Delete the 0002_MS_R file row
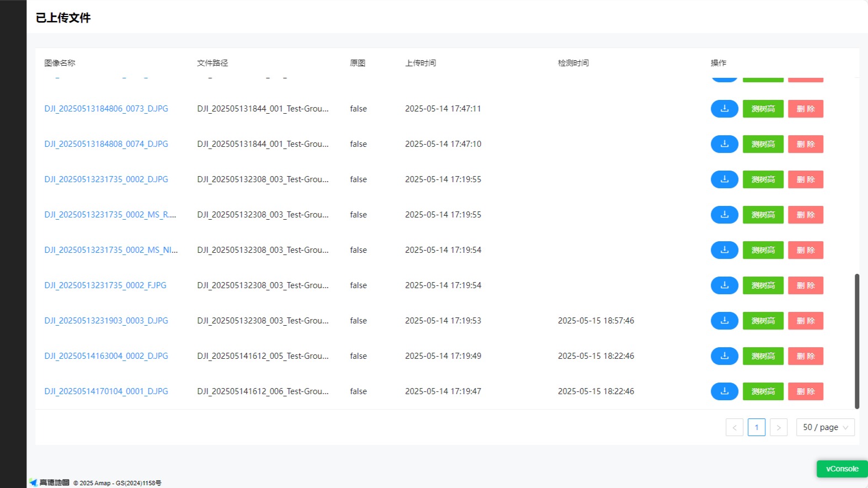The width and height of the screenshot is (868, 488). pyautogui.click(x=806, y=215)
